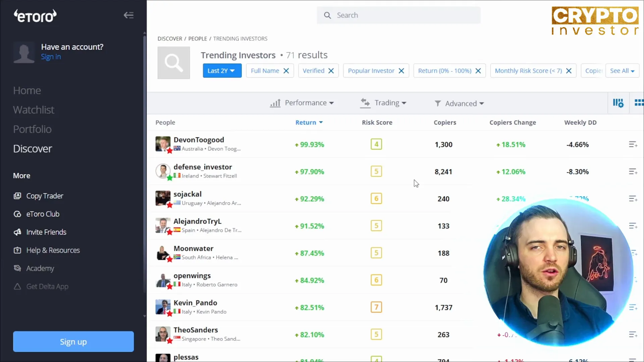644x362 pixels.
Task: Open Academy menu item
Action: [40, 268]
